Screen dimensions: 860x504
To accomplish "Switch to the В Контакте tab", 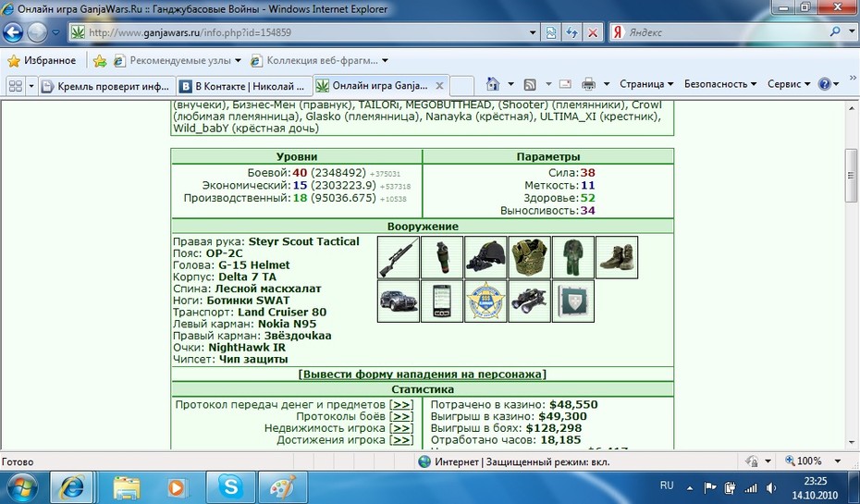I will [x=243, y=86].
